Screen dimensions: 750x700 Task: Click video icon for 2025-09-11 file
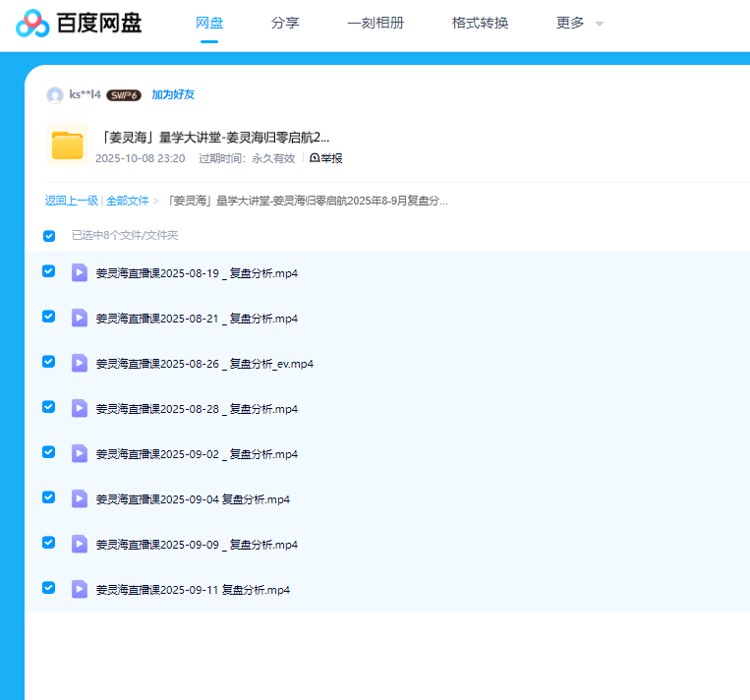(80, 589)
